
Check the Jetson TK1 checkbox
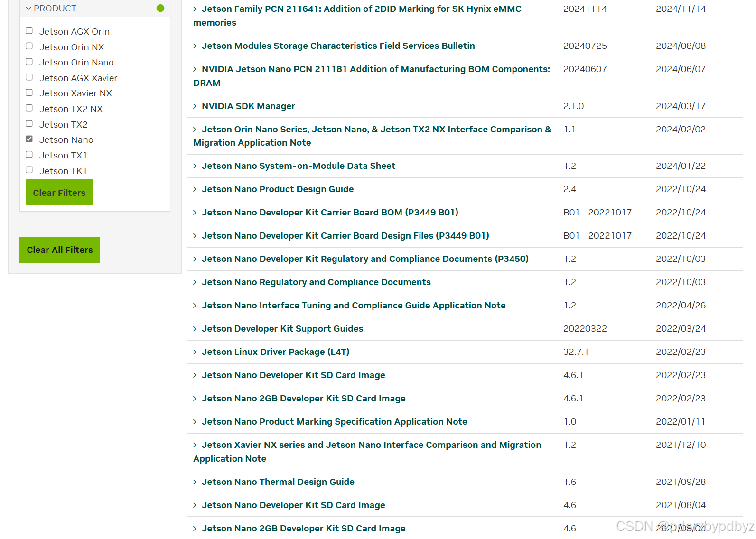(x=29, y=170)
